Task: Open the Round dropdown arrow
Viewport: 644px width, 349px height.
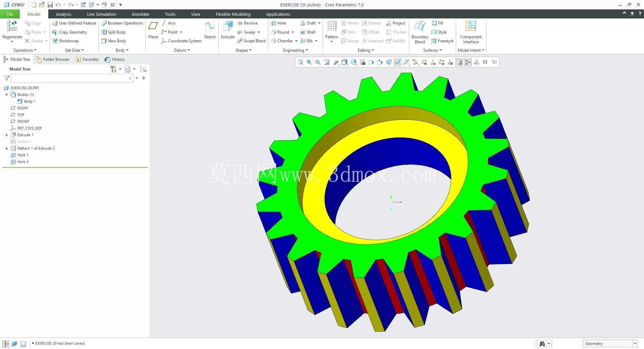Action: coord(292,32)
